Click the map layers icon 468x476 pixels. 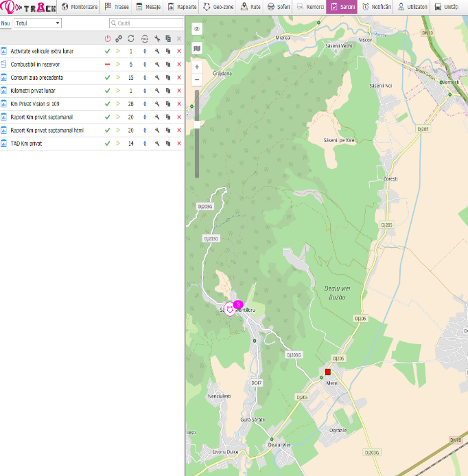(197, 49)
